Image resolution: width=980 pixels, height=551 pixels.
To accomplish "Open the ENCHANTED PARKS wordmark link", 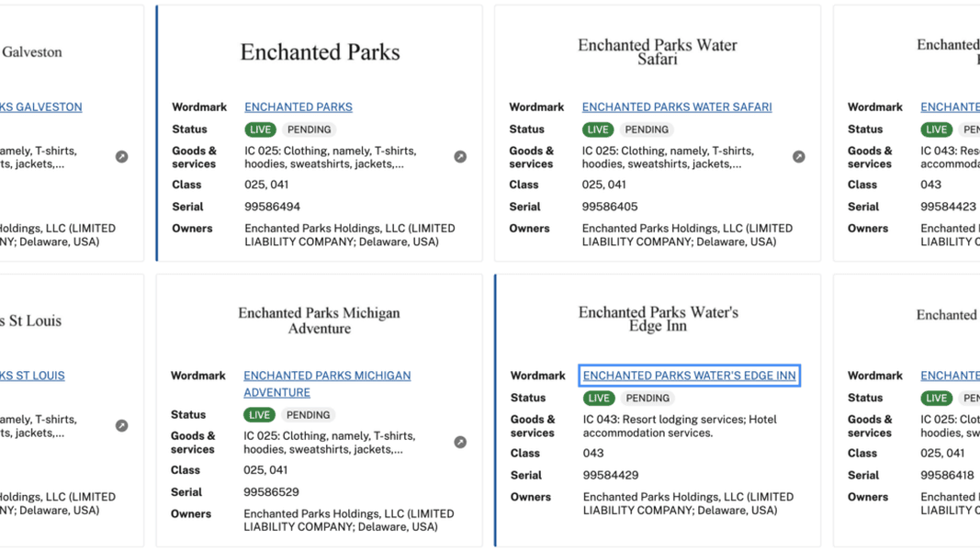I will (298, 107).
